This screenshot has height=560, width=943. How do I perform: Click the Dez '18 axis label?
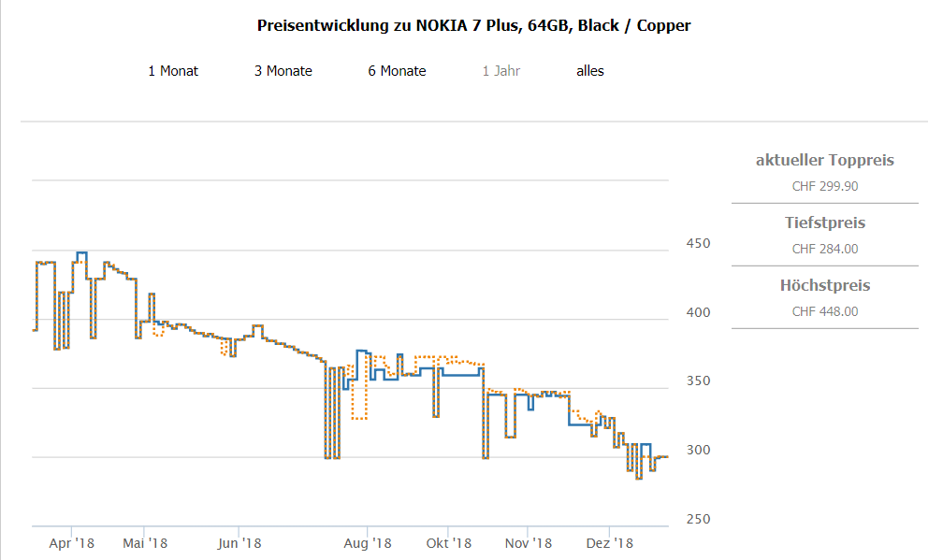pyautogui.click(x=609, y=542)
